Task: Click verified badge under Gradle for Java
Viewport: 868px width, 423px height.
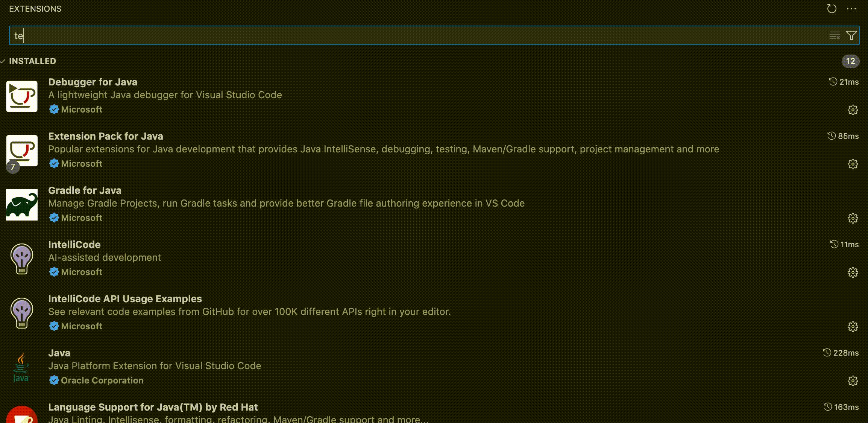Action: (x=54, y=218)
